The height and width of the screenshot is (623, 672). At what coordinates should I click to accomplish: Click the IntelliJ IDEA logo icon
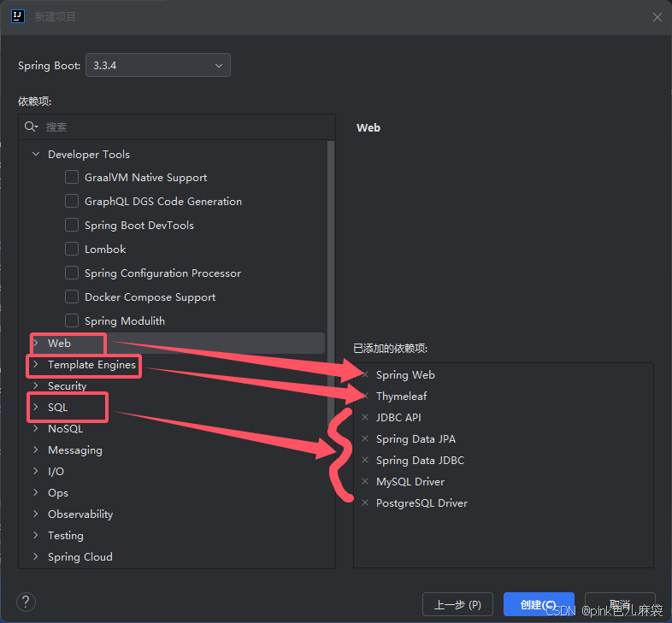(18, 16)
